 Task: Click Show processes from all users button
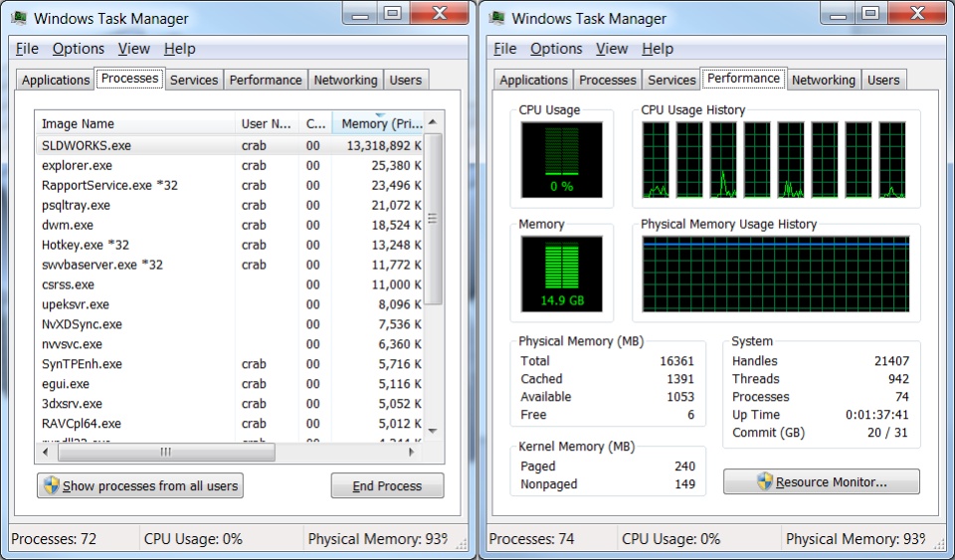tap(140, 485)
